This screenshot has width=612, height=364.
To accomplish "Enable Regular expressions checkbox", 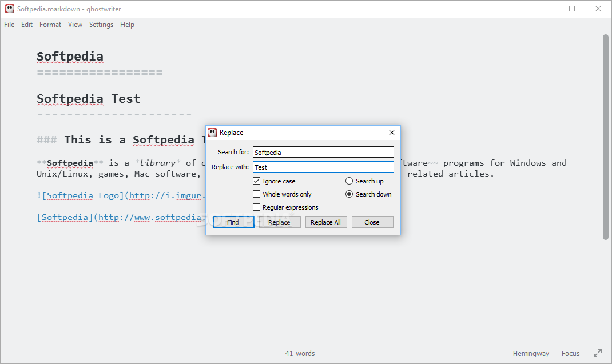I will click(256, 207).
